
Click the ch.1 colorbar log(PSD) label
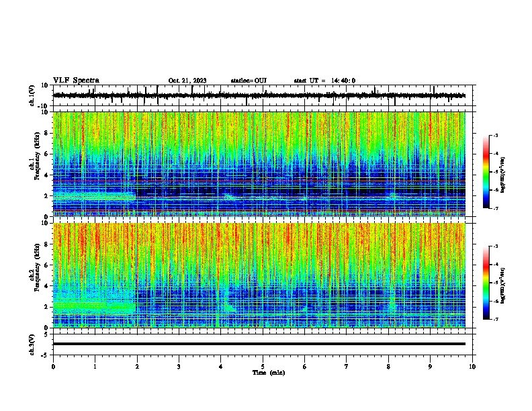pos(503,175)
